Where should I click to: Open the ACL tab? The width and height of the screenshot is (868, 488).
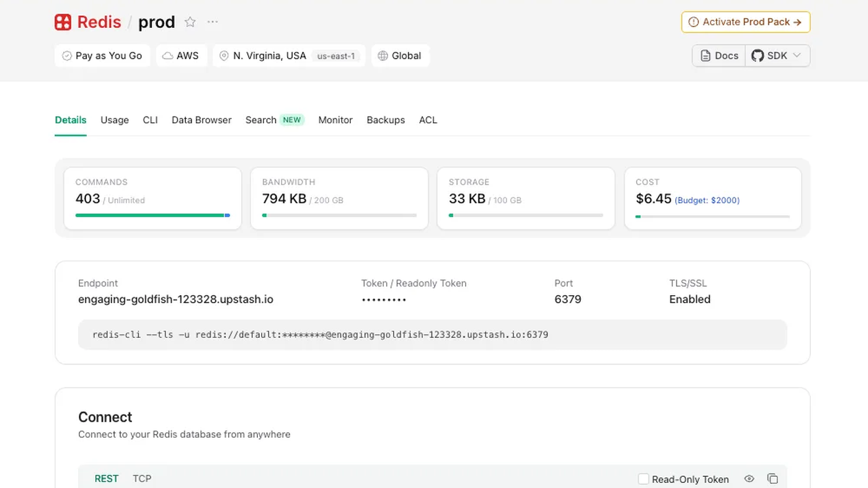point(428,120)
